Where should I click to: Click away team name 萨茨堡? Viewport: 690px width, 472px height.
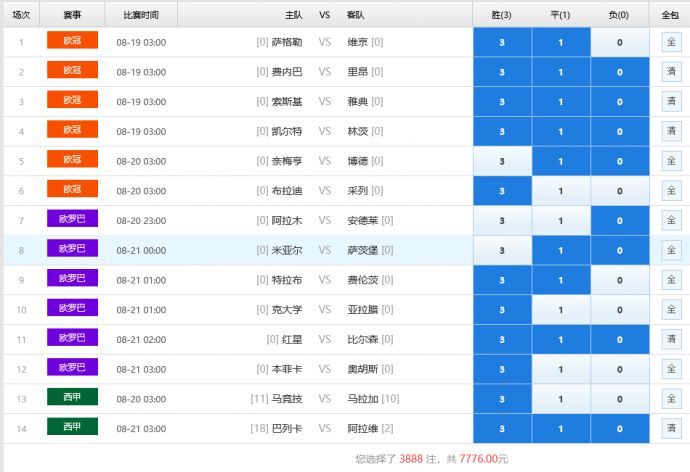363,250
